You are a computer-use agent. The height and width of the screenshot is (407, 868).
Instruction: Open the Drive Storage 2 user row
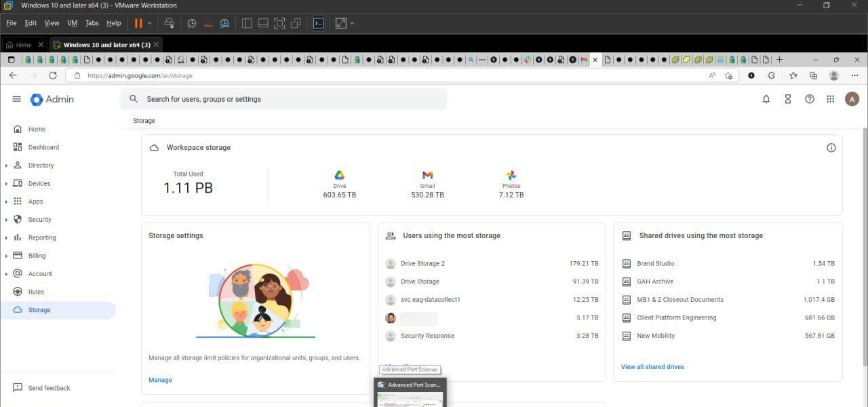pyautogui.click(x=492, y=263)
